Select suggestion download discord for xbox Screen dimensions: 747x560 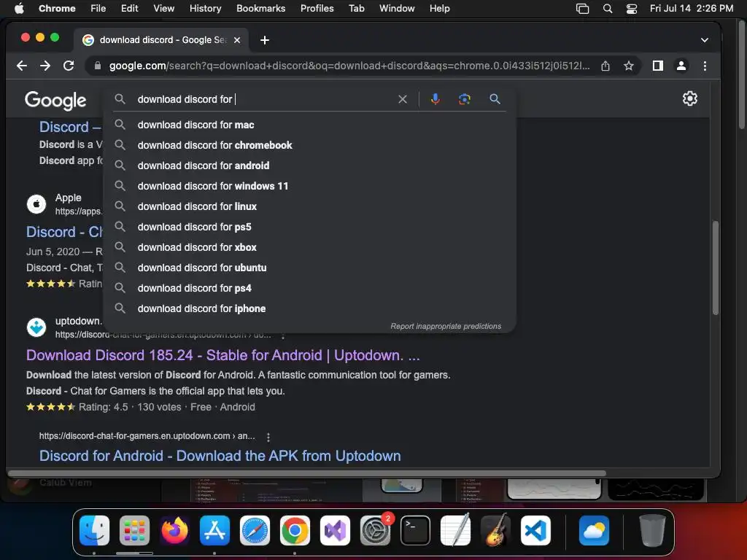[x=309, y=248]
